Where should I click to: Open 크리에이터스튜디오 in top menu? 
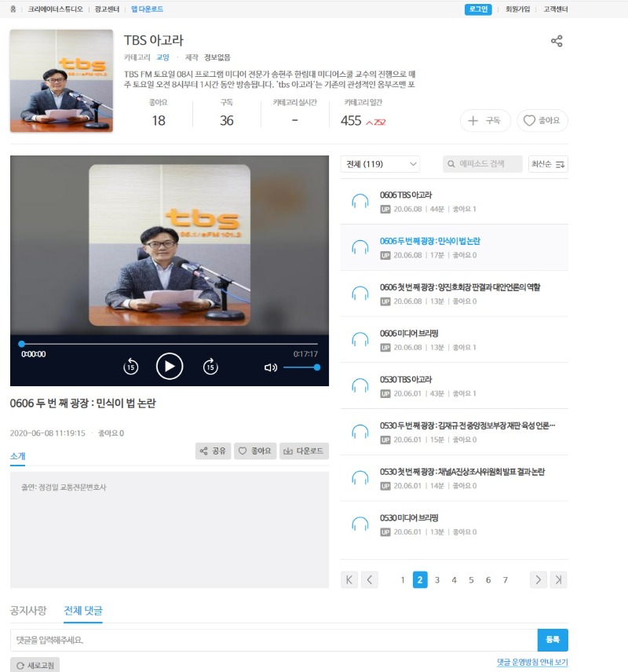pyautogui.click(x=55, y=9)
